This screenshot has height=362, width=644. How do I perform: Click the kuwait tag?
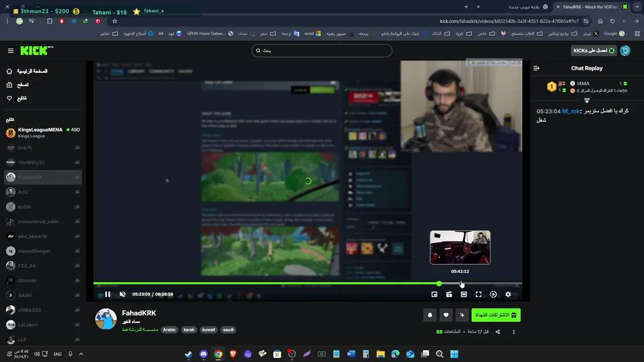click(209, 330)
